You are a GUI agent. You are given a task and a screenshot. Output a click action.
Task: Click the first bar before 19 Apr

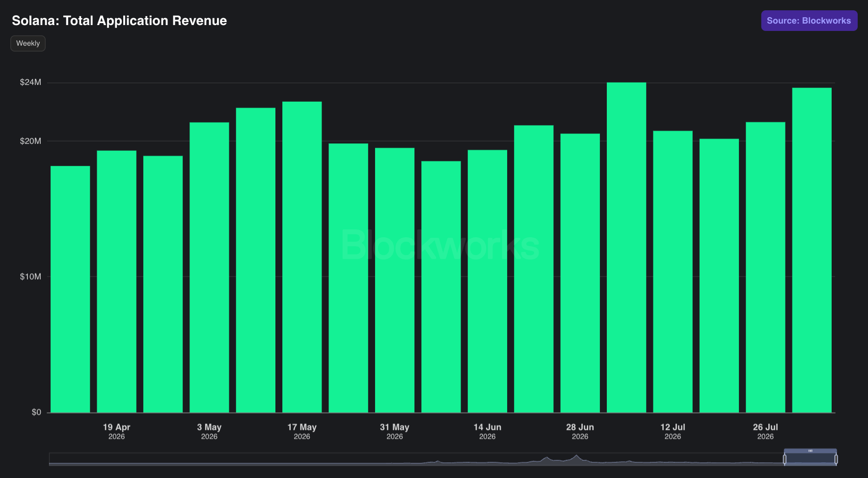70,289
